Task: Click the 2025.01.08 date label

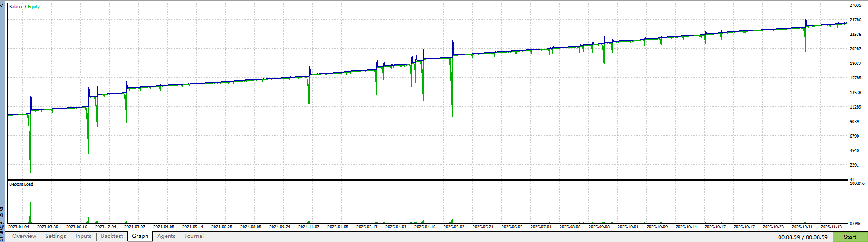Action: 338,227
